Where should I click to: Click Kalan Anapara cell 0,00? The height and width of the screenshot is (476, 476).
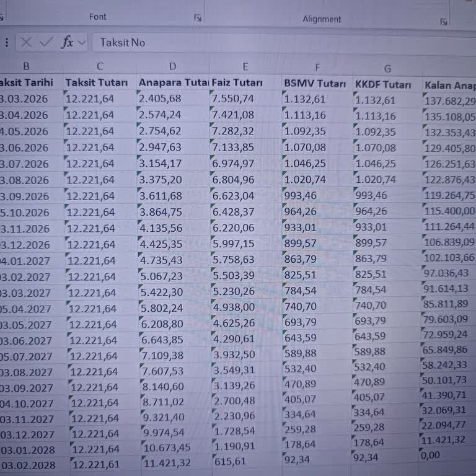point(447,455)
